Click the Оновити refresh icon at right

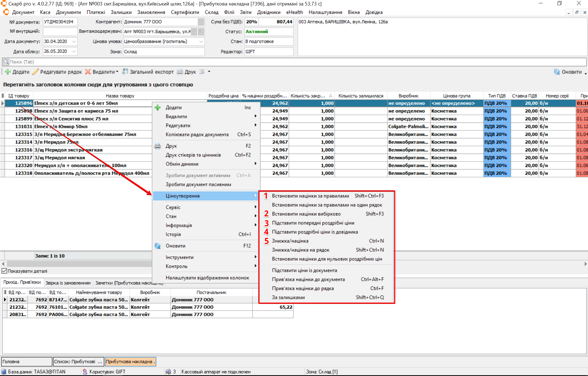point(557,72)
